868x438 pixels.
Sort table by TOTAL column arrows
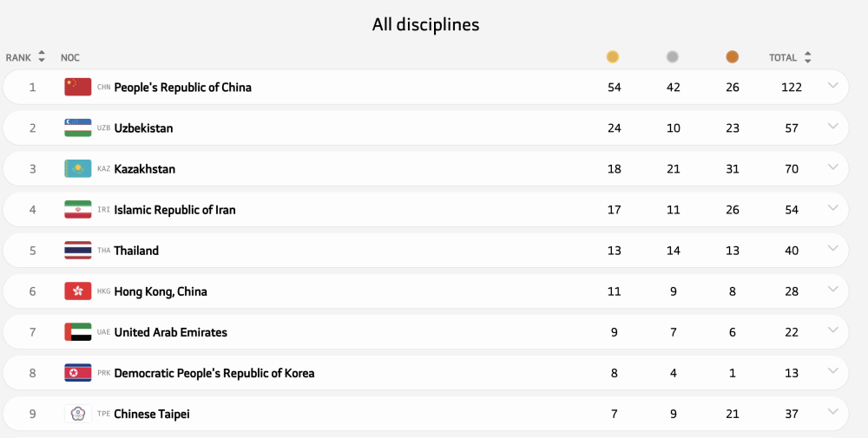[x=808, y=57]
